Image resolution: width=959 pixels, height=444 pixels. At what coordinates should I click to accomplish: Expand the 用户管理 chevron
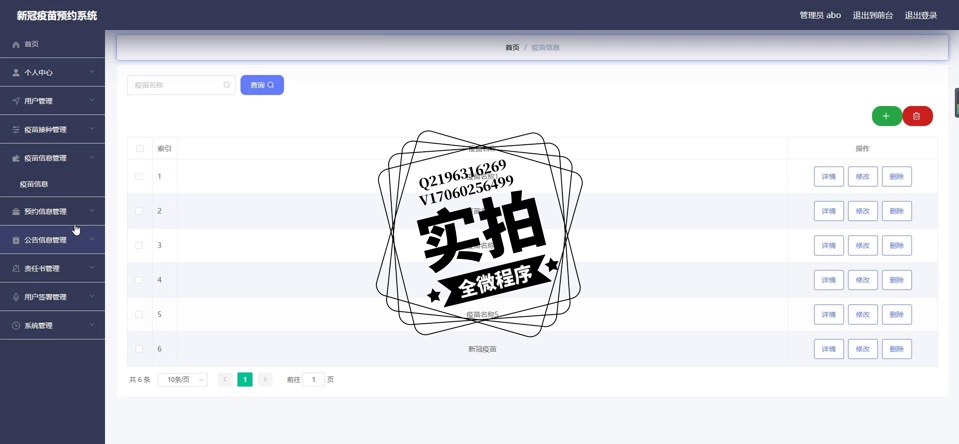pyautogui.click(x=92, y=101)
